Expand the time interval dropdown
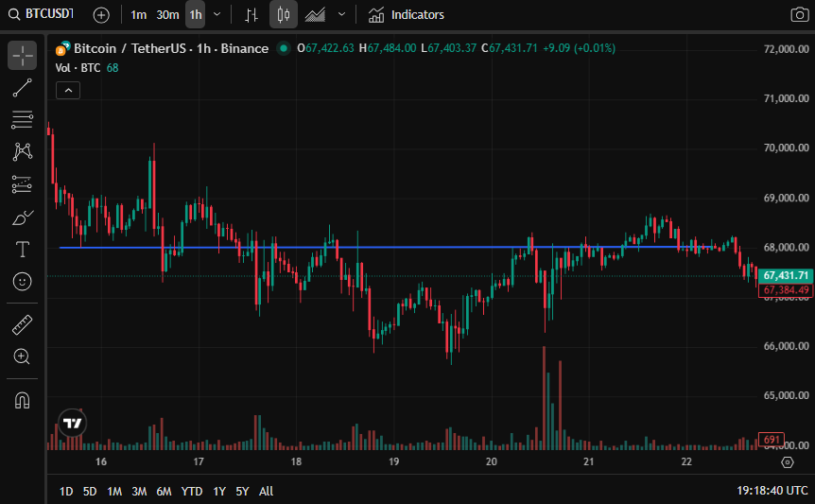 click(x=217, y=14)
